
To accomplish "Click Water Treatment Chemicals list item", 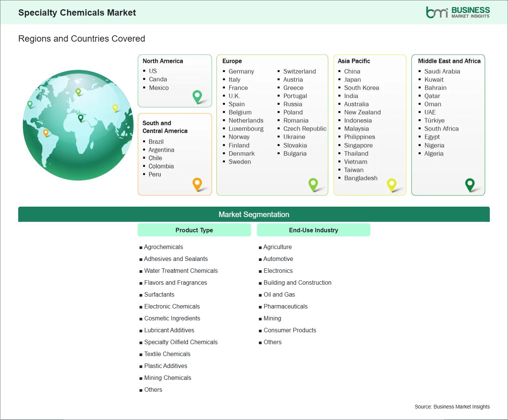I will (x=181, y=271).
